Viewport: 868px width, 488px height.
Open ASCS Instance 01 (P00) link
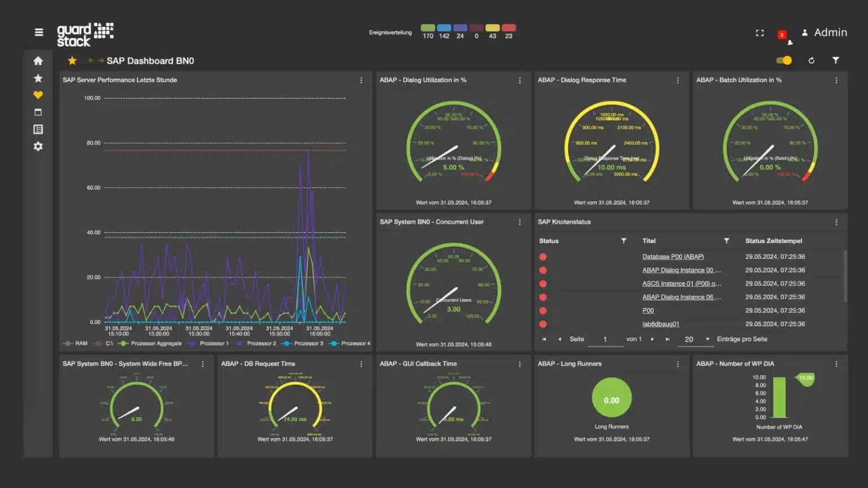point(682,284)
